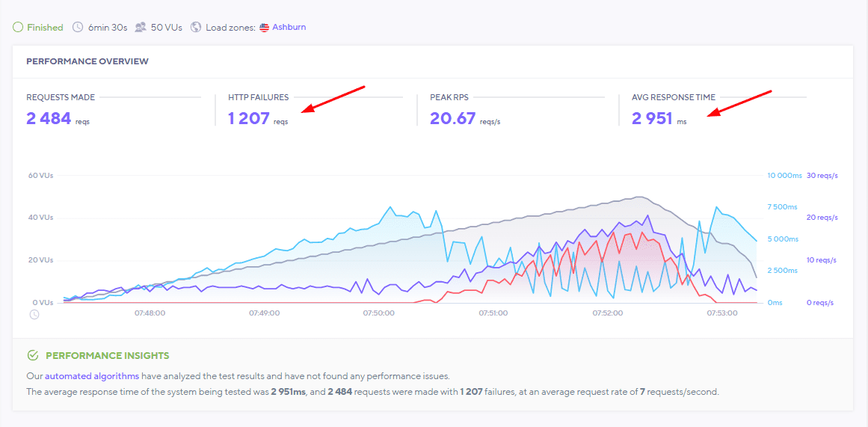Image resolution: width=868 pixels, height=427 pixels.
Task: Click the 30 reqs/s axis label
Action: 822,176
